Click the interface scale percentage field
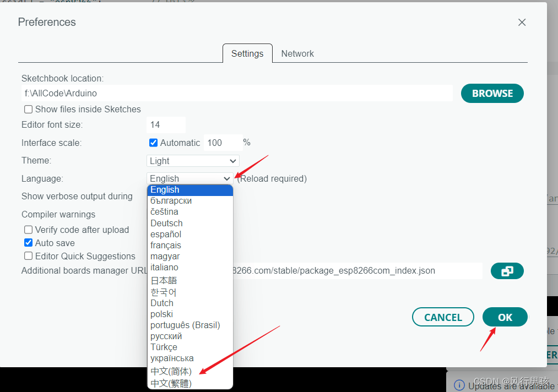Viewport: 558px width, 392px height. click(223, 142)
